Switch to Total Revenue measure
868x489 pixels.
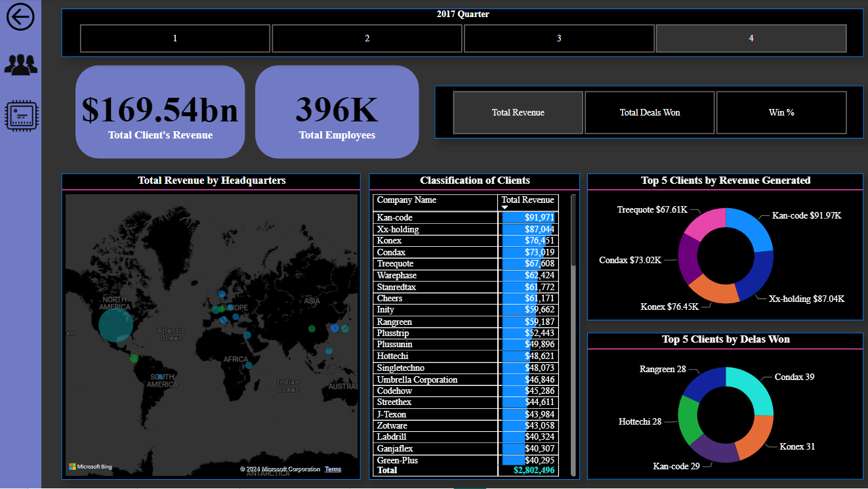tap(518, 112)
